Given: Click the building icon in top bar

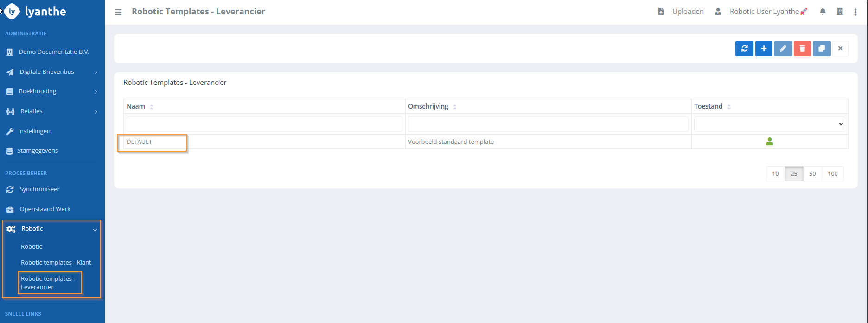Looking at the screenshot, I should pos(840,12).
